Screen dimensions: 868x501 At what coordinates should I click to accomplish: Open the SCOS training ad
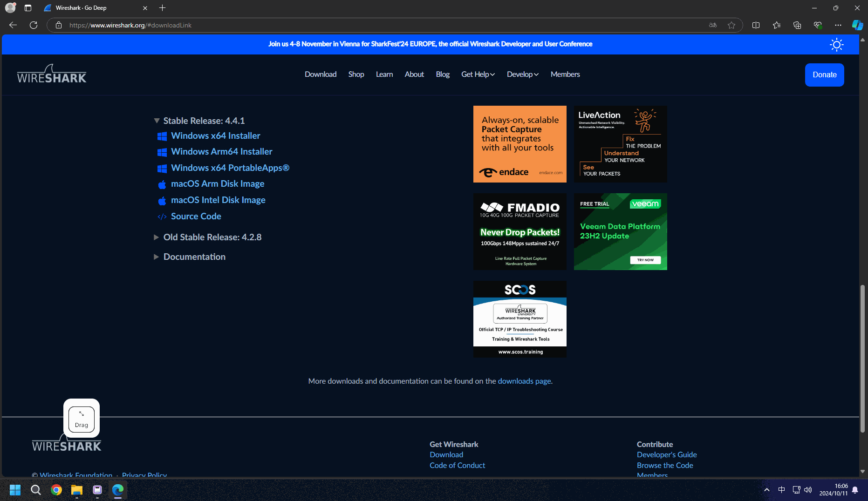(x=520, y=319)
